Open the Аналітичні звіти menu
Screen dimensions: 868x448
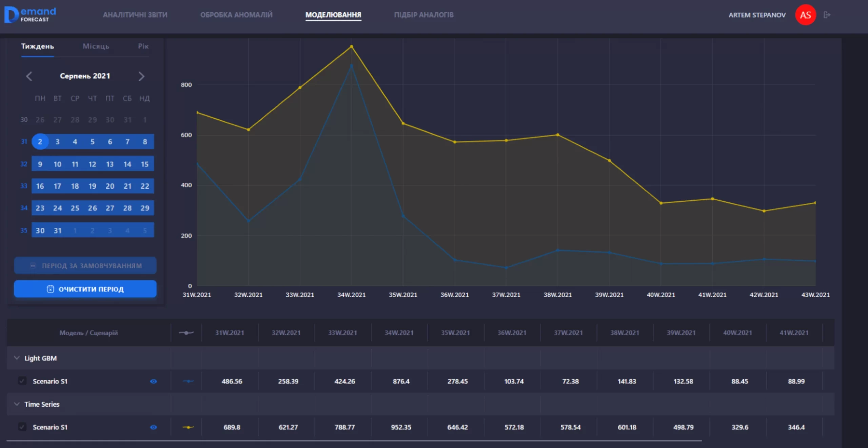135,15
